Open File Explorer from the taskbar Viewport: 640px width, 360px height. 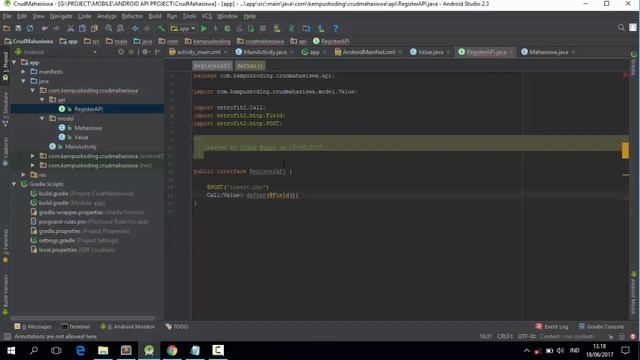tap(103, 350)
